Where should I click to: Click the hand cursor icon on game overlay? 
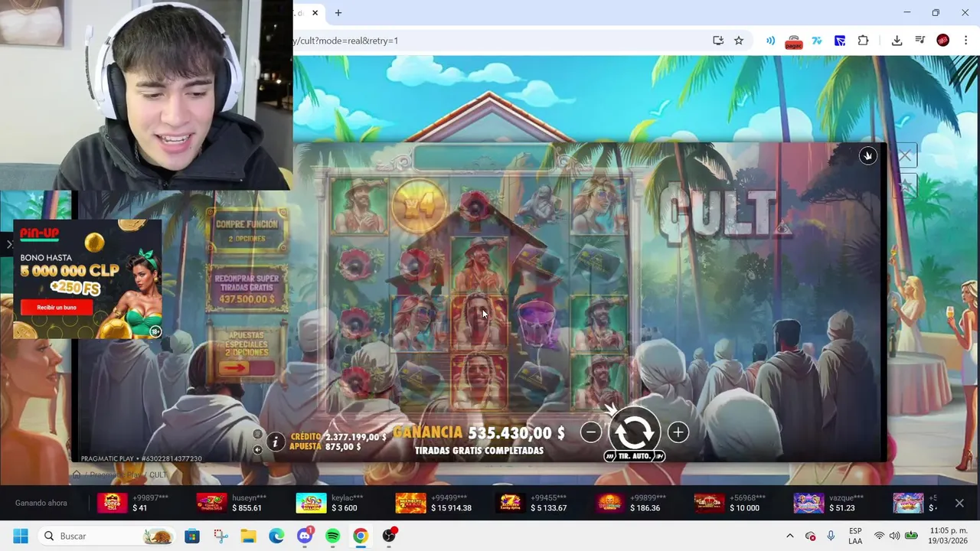point(867,155)
